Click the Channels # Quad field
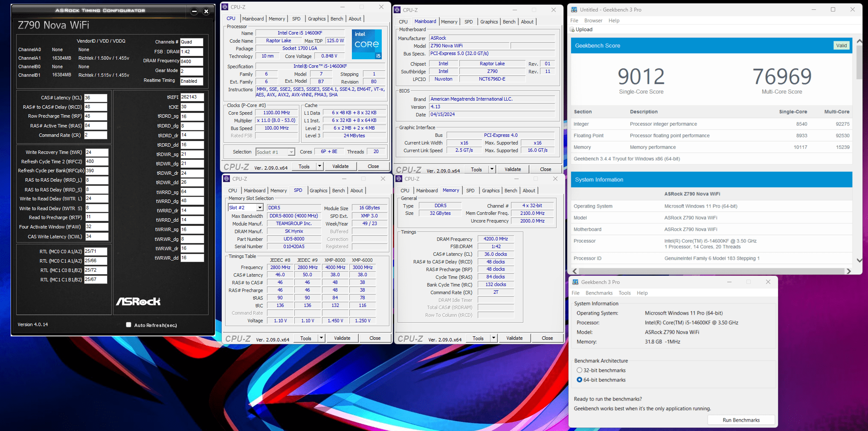 click(x=192, y=42)
